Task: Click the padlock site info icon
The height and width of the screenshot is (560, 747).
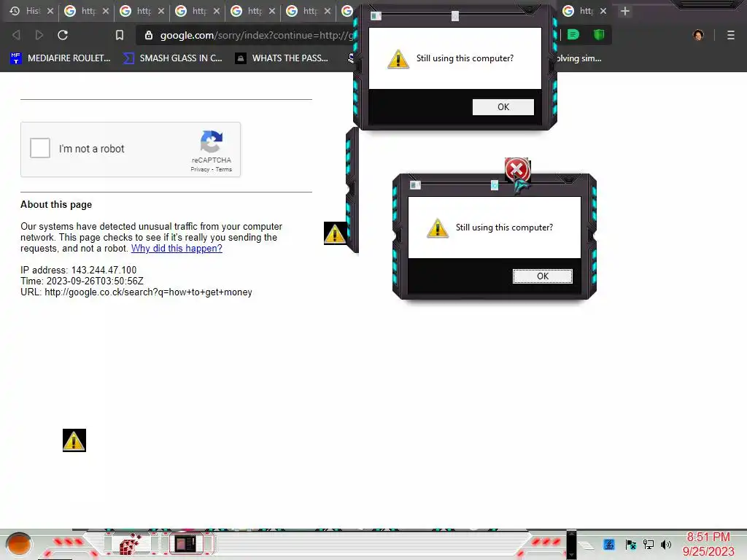Action: pos(149,35)
